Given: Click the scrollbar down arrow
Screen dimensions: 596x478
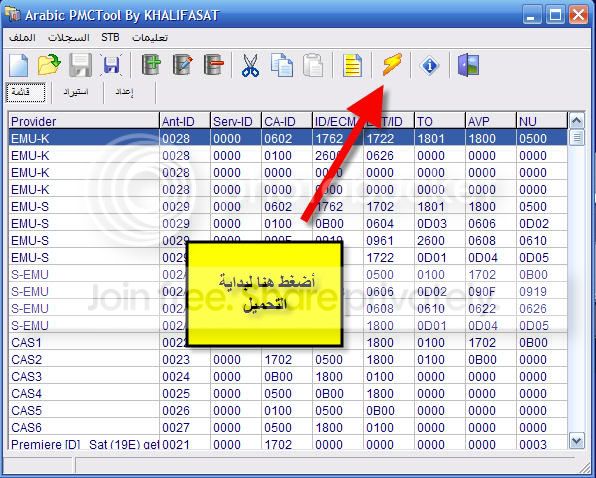Looking at the screenshot, I should (x=577, y=441).
